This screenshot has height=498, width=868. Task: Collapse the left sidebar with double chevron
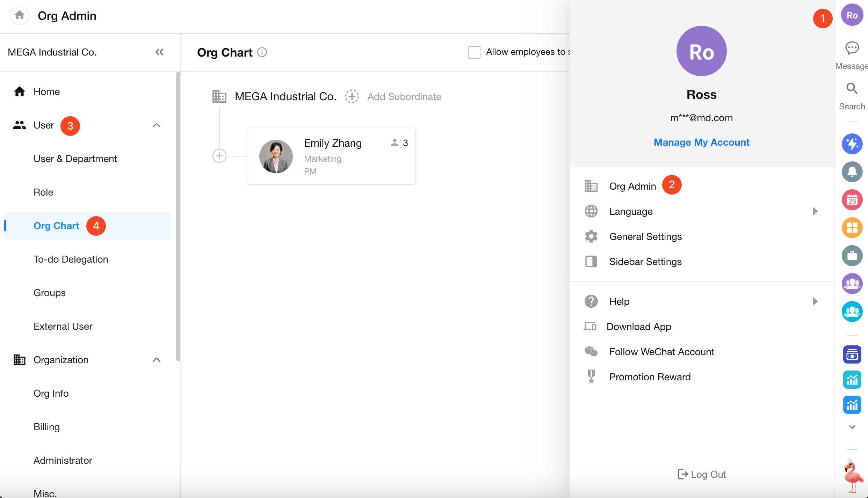coord(159,52)
